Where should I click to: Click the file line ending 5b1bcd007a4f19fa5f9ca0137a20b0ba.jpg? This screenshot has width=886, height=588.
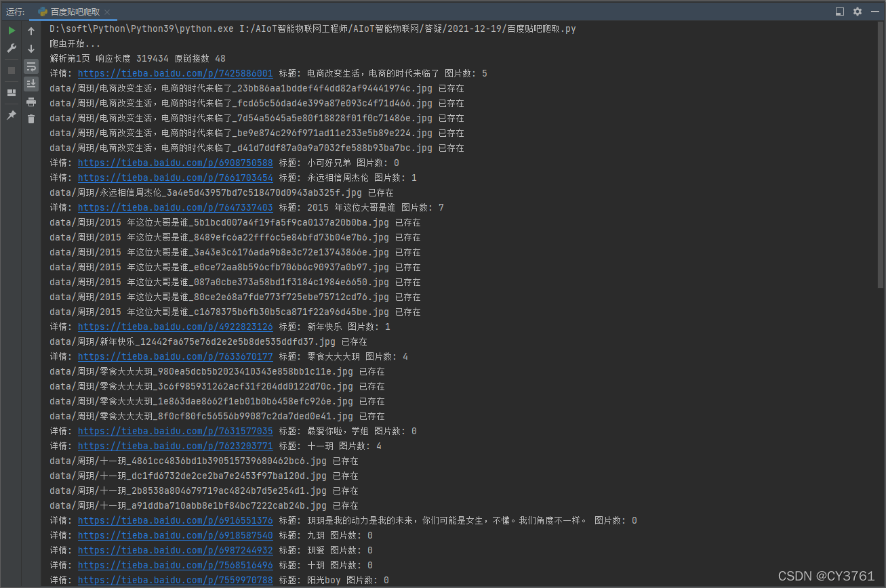pos(235,222)
